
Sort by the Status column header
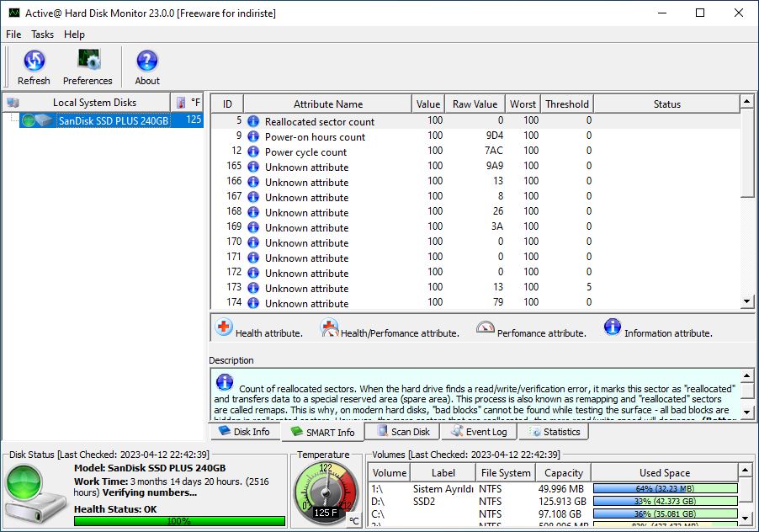tap(667, 104)
